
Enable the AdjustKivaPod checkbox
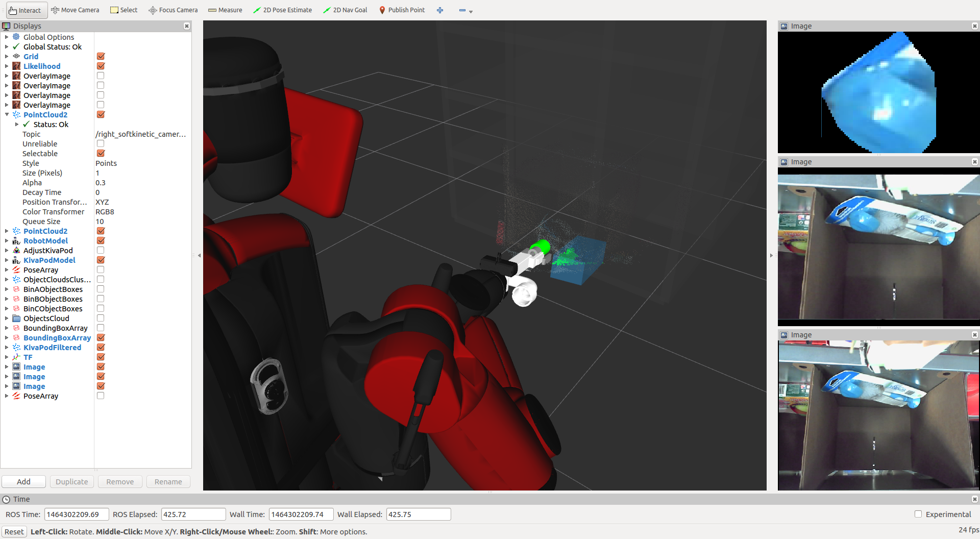pyautogui.click(x=101, y=250)
